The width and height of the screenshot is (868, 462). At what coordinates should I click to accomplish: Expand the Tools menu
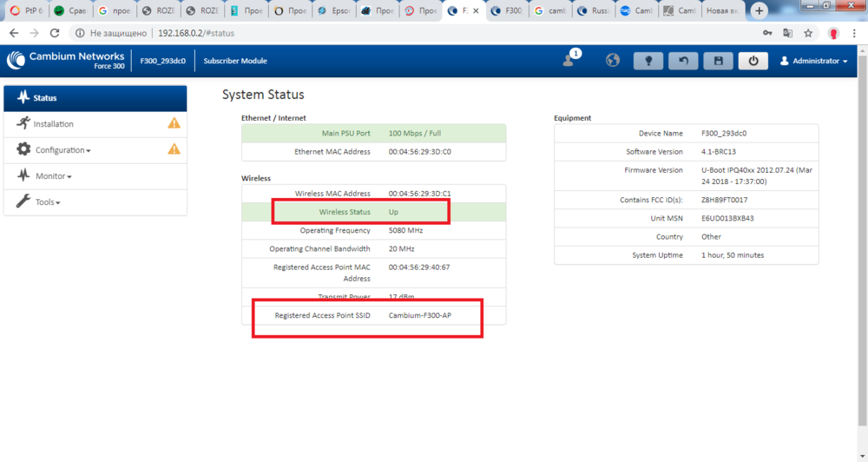click(47, 202)
